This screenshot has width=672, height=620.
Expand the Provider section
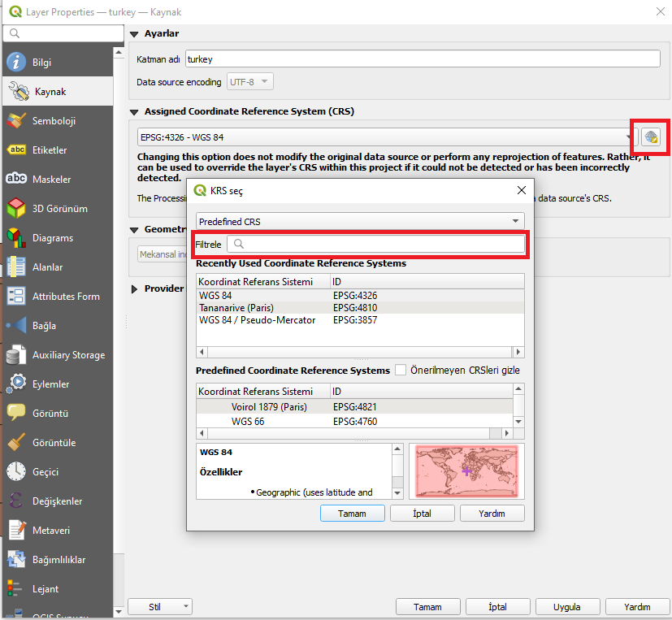click(134, 288)
